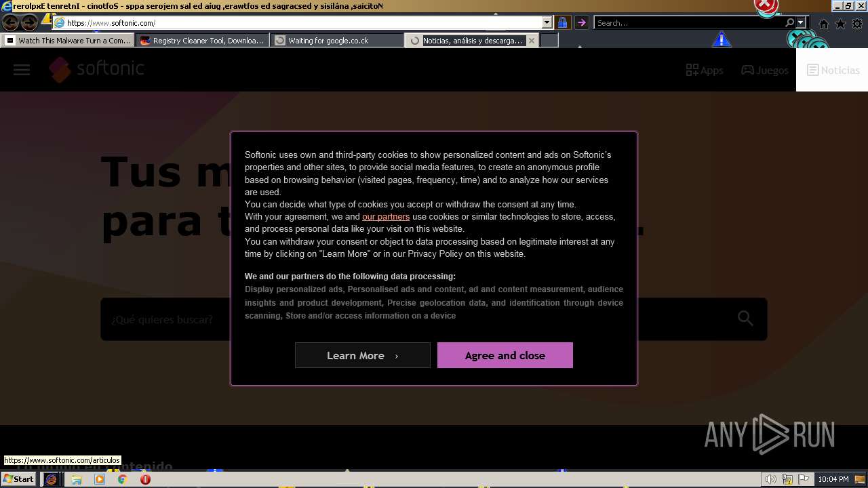This screenshot has width=868, height=488.
Task: Open Internet Explorer from the taskbar
Action: (x=51, y=479)
